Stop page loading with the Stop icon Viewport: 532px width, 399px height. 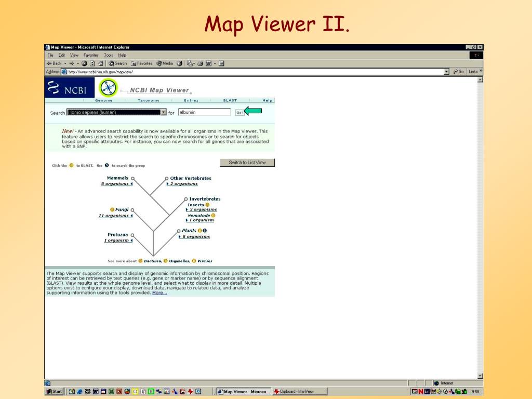(x=84, y=63)
